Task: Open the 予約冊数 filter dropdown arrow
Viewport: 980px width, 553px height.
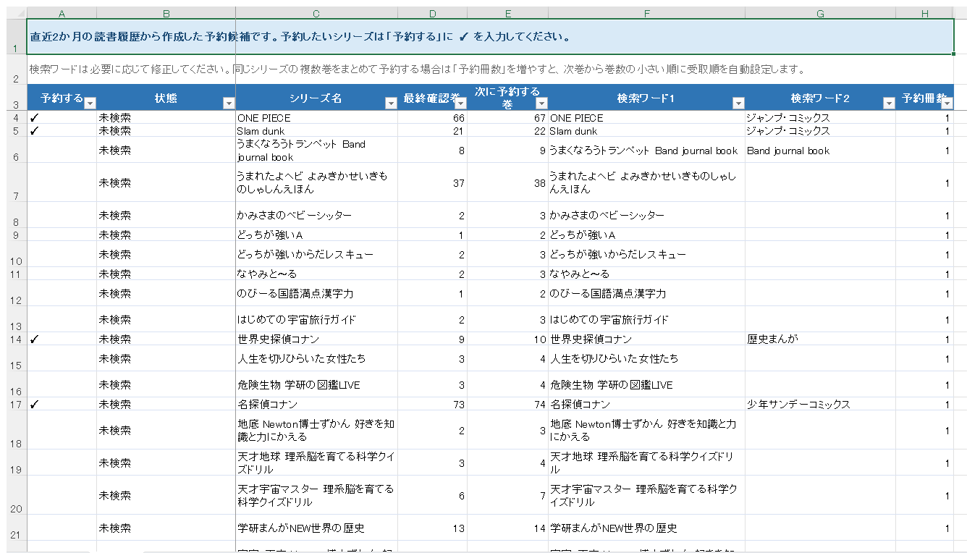Action: [947, 104]
